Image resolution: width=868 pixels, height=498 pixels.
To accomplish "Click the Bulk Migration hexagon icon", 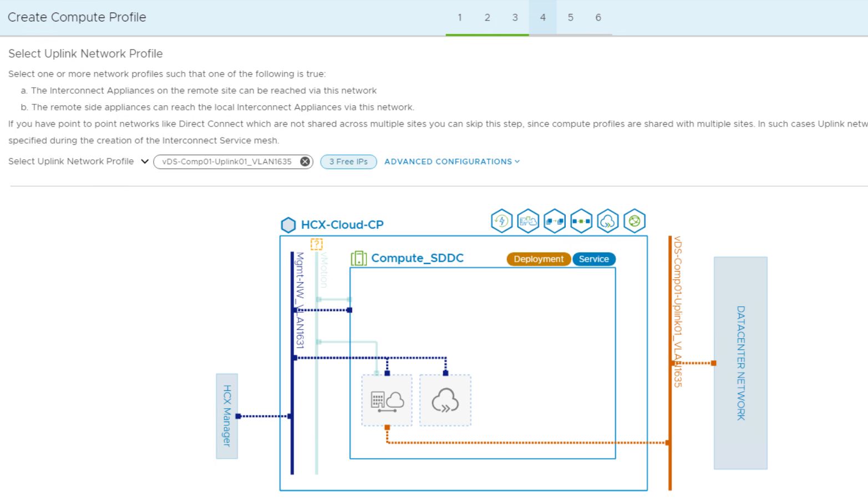I will (x=555, y=221).
